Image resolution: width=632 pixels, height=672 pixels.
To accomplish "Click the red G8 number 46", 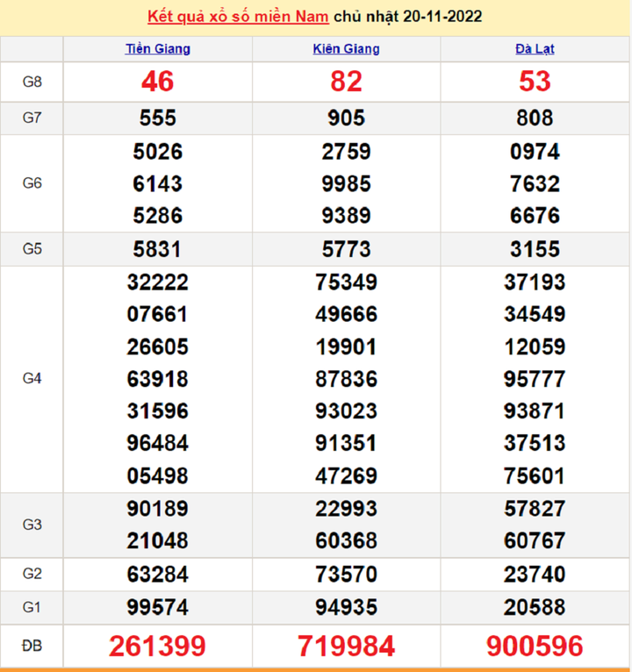I will click(157, 82).
